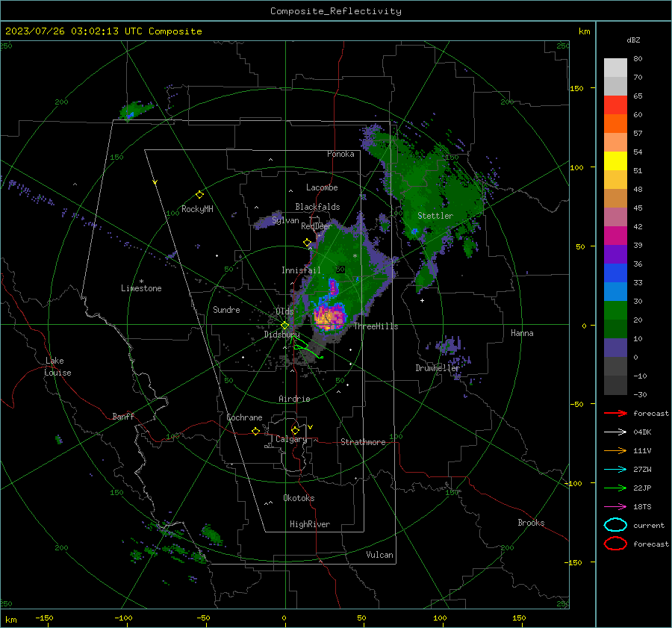The image size is (672, 628).
Task: Click the Limestone label on the map
Action: point(141,288)
